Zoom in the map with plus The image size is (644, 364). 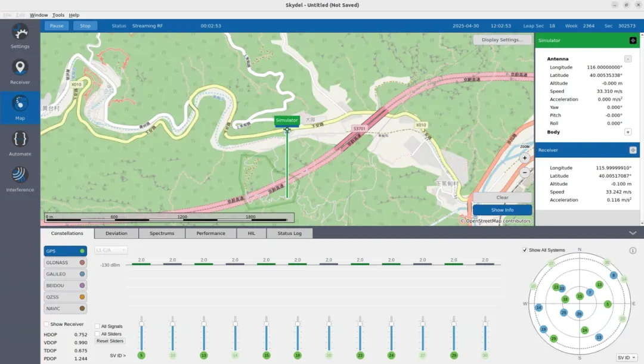click(525, 158)
